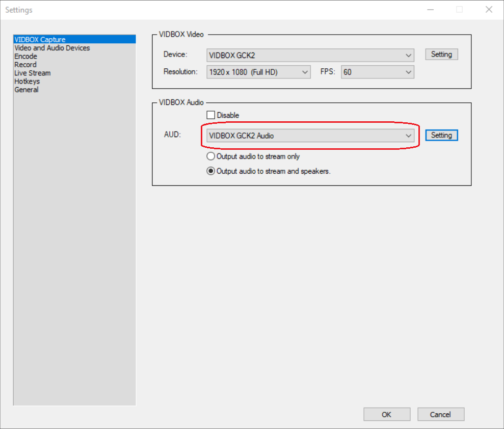The width and height of the screenshot is (504, 429).
Task: Switch to Live Stream settings
Action: pos(32,73)
